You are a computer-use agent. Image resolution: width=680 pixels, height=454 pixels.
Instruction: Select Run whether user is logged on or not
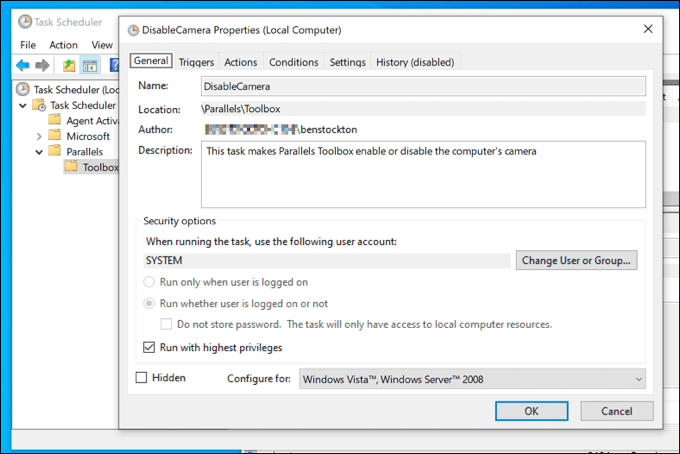149,304
